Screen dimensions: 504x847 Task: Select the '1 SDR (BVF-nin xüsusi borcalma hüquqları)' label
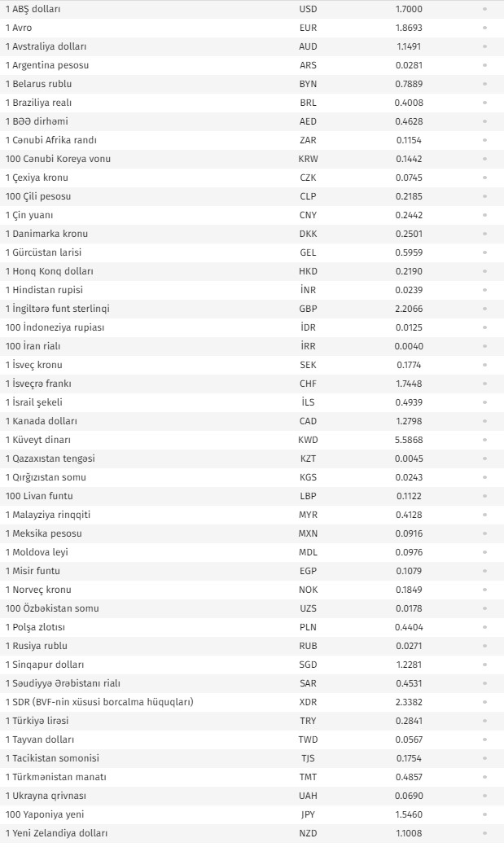(x=99, y=702)
